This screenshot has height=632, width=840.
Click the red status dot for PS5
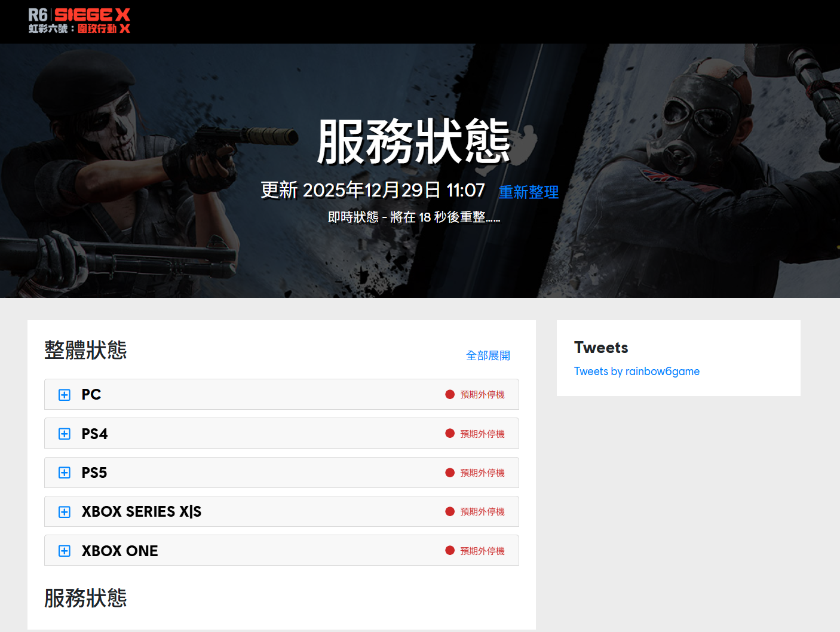tap(450, 473)
